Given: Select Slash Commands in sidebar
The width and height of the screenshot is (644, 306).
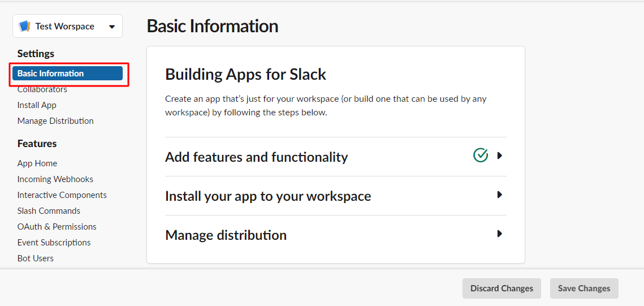Looking at the screenshot, I should click(x=49, y=211).
